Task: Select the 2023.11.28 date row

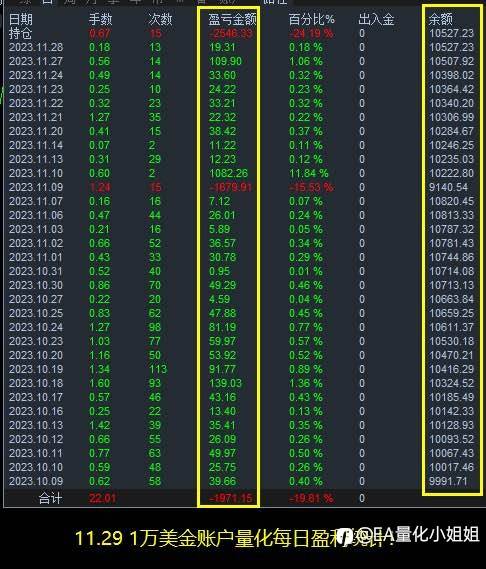Action: 36,48
